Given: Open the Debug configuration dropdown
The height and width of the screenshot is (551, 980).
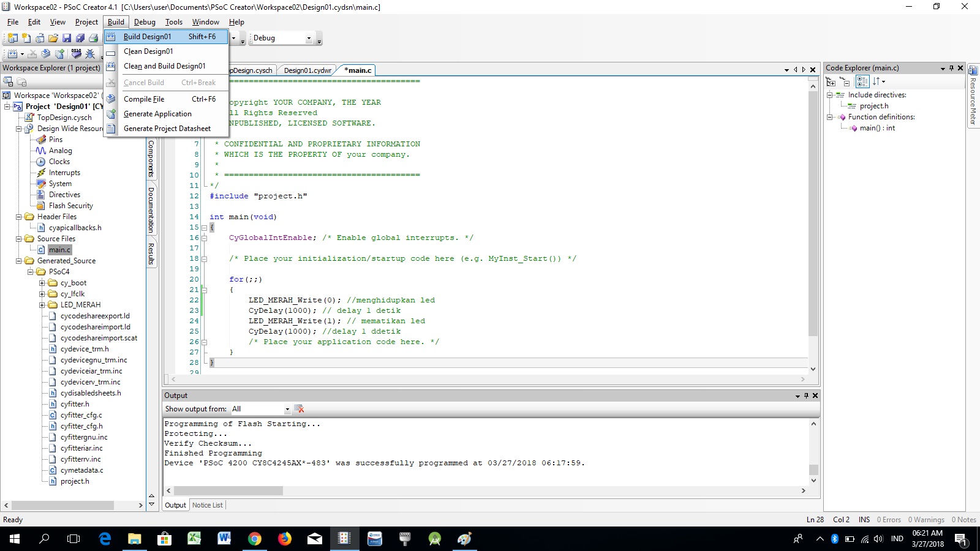Looking at the screenshot, I should coord(309,38).
